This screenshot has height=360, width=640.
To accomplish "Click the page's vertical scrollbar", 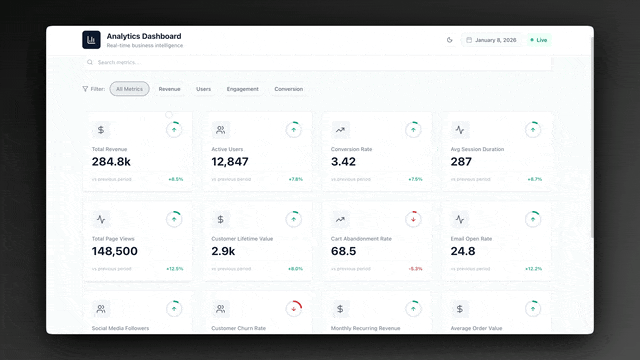I will [x=592, y=137].
